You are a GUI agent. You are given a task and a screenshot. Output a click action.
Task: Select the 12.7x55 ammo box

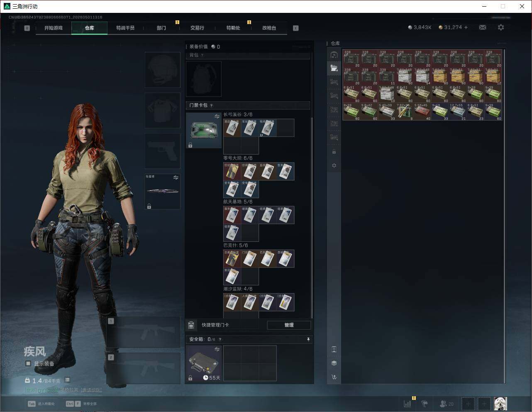tap(458, 112)
